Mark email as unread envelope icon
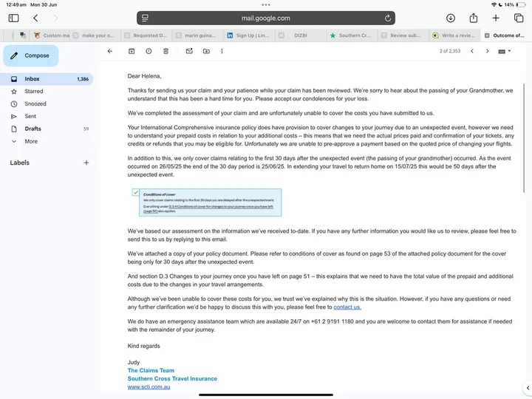 (x=189, y=51)
